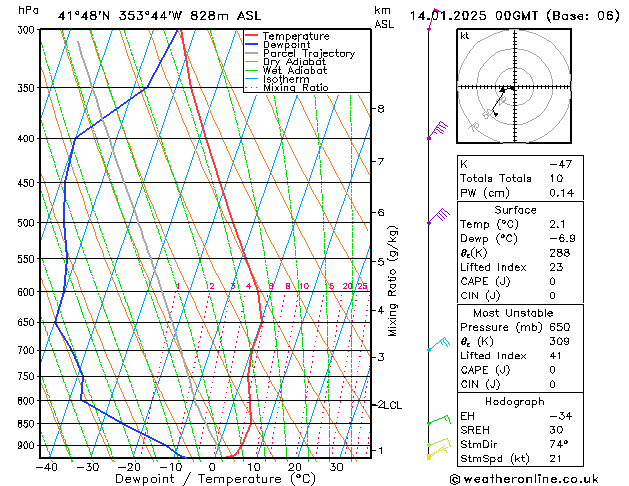Screen dimensions: 629x486
Task: Click the 400 pressure level label
Action: [x=28, y=139]
